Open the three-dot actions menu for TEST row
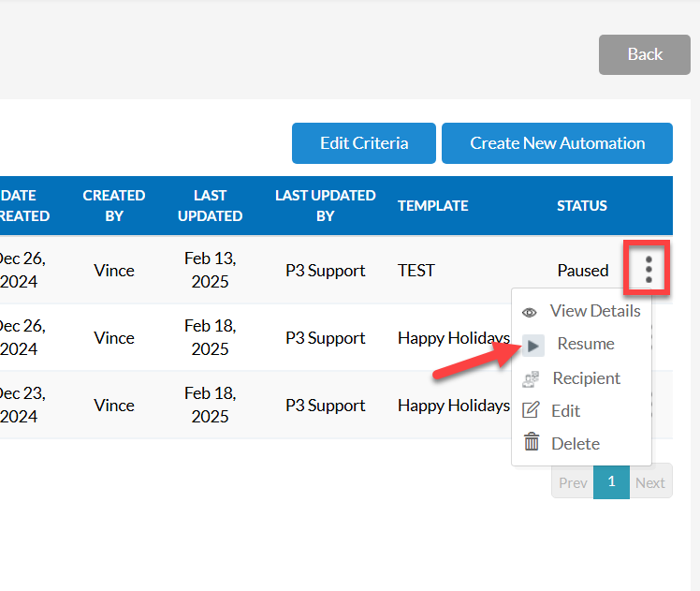Image resolution: width=700 pixels, height=591 pixels. point(649,270)
